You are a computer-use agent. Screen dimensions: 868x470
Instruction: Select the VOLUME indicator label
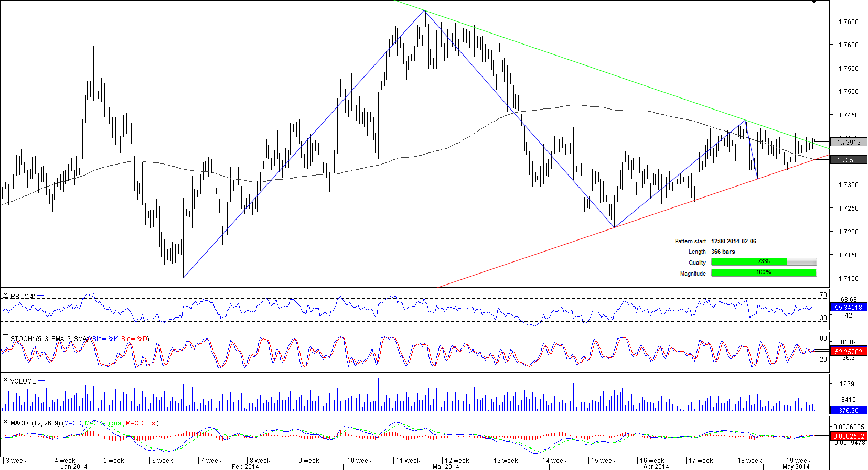(x=23, y=381)
